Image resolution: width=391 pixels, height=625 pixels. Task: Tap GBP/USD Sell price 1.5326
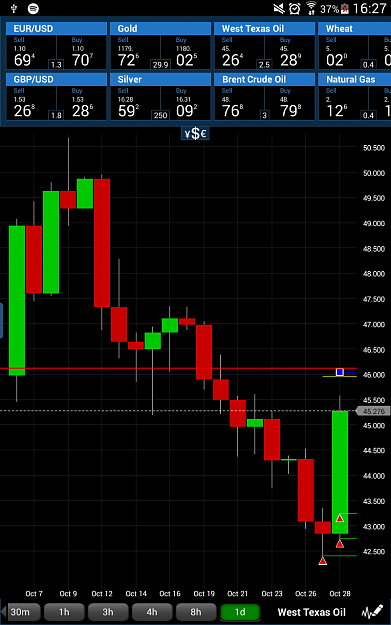(25, 107)
